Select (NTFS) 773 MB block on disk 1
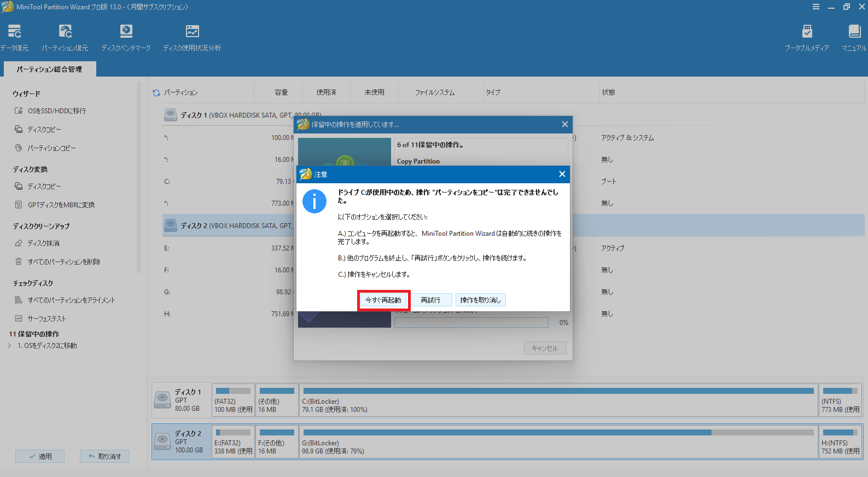Image resolution: width=868 pixels, height=477 pixels. tap(841, 400)
